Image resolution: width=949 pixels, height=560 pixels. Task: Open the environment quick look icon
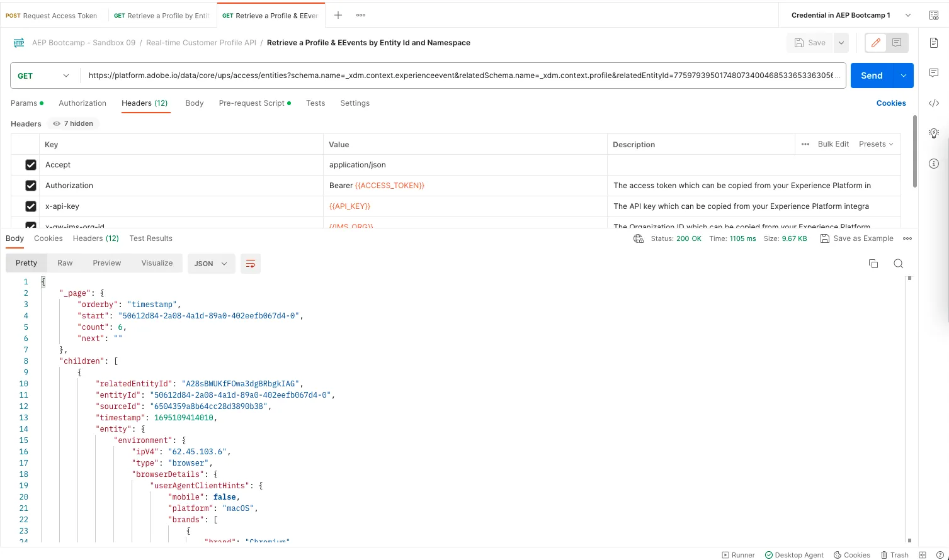pyautogui.click(x=934, y=15)
